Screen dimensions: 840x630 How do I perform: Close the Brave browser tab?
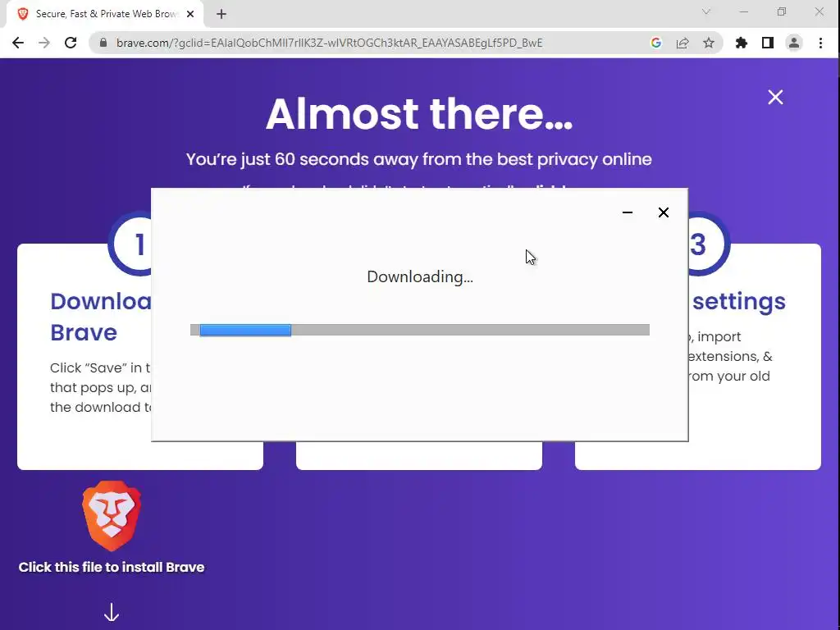point(190,14)
